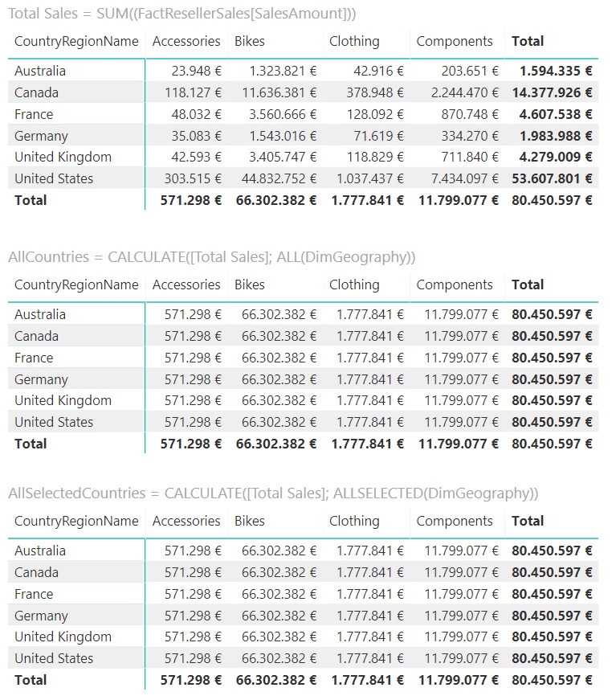Click the bold Total column header in the AllSelectedCountries table
The width and height of the screenshot is (612, 700).
[528, 521]
